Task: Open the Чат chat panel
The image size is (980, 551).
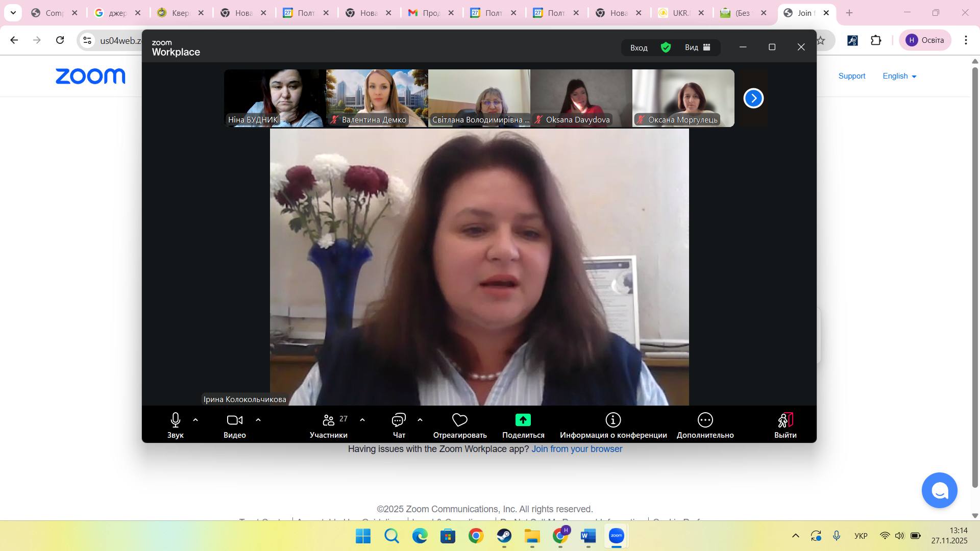Action: coord(399,425)
